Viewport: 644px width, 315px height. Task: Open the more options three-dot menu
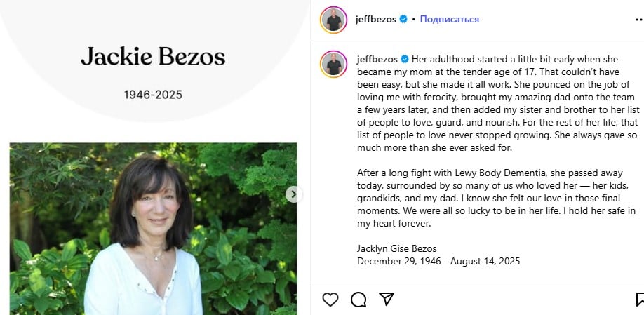(640, 20)
